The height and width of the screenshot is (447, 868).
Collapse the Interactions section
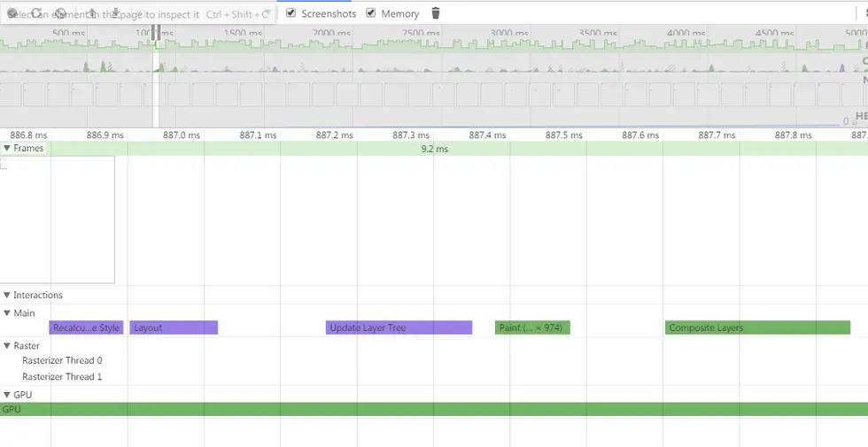coord(7,295)
